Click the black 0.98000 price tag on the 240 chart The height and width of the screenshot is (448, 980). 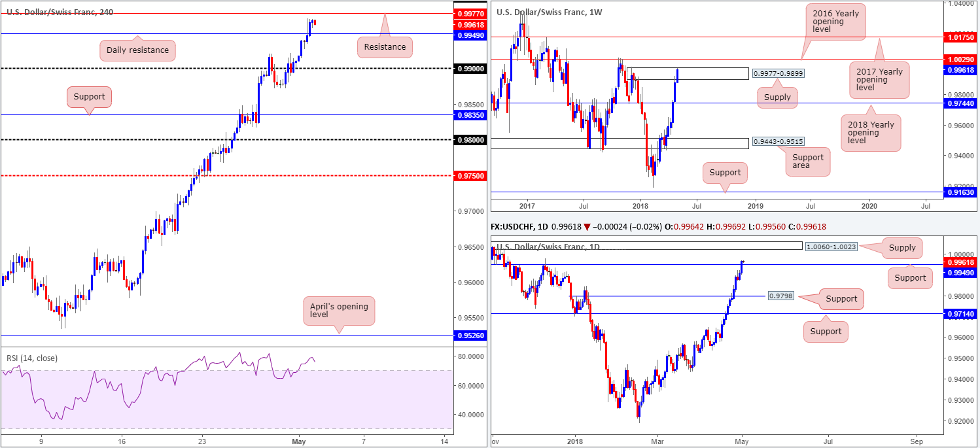tap(470, 140)
